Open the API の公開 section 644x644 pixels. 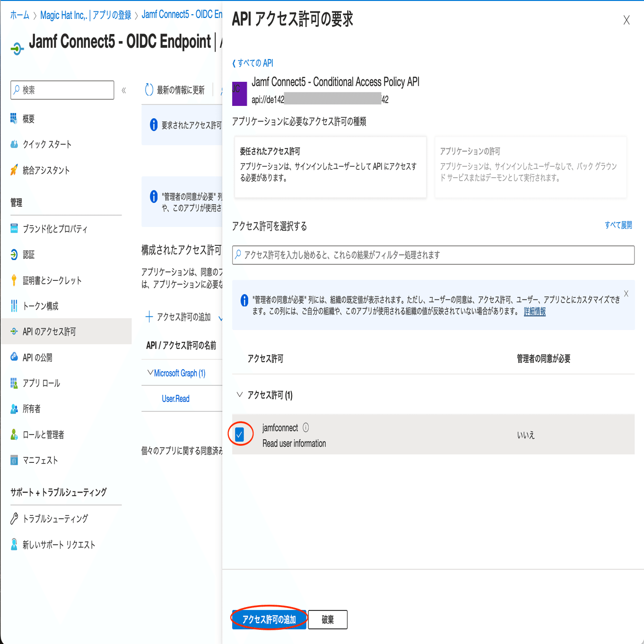(x=35, y=357)
